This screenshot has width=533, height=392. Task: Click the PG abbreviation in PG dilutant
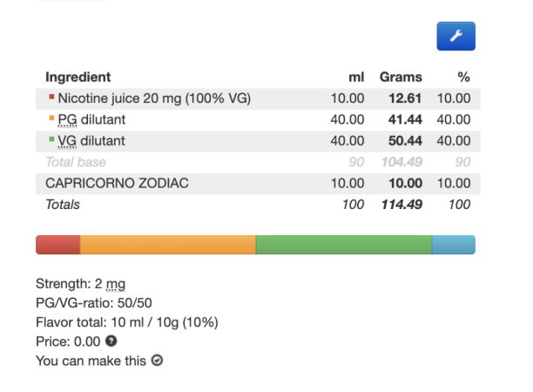[67, 119]
